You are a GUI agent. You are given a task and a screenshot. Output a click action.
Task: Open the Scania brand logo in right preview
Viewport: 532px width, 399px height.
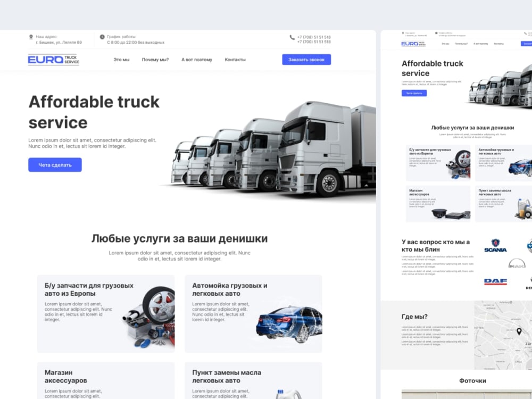tap(495, 246)
